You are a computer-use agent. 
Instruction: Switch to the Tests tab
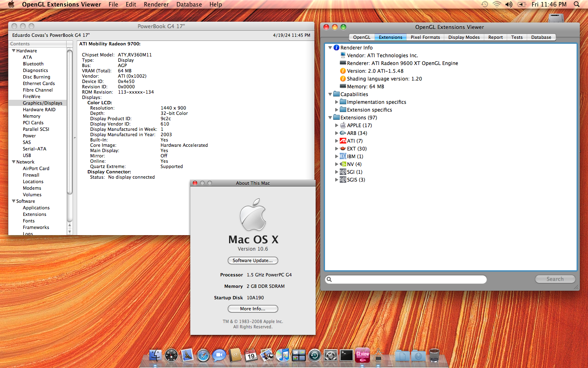517,37
